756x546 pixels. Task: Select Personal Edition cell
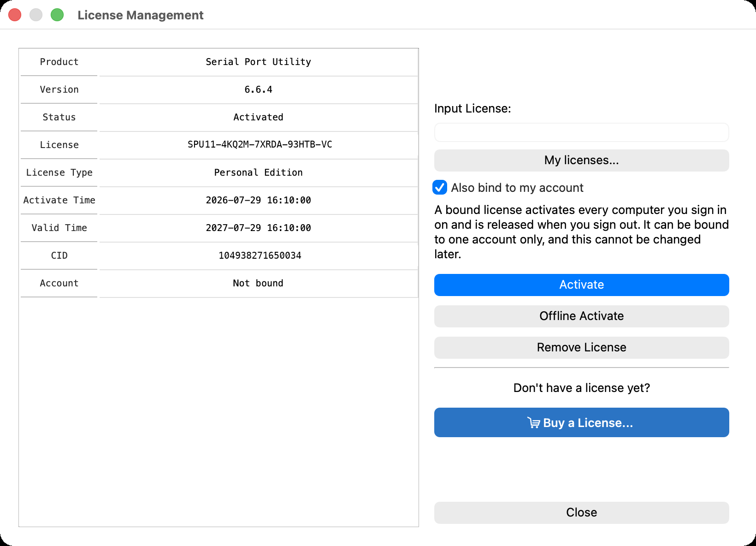tap(258, 172)
